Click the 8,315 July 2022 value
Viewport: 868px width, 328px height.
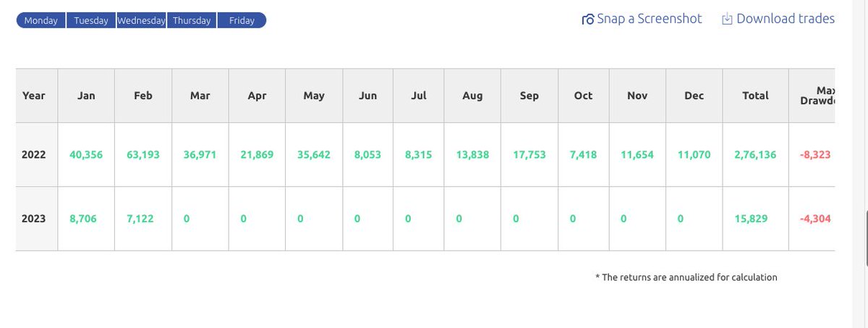(x=420, y=155)
